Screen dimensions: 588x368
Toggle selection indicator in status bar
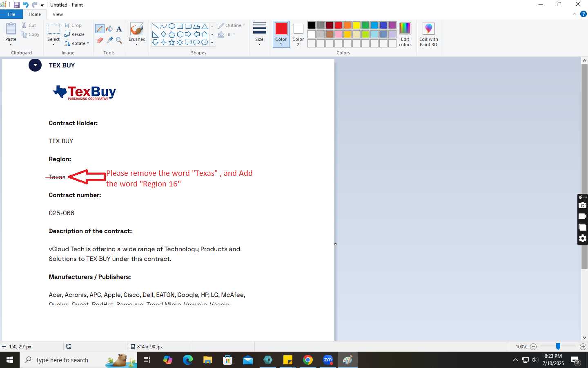click(x=69, y=346)
